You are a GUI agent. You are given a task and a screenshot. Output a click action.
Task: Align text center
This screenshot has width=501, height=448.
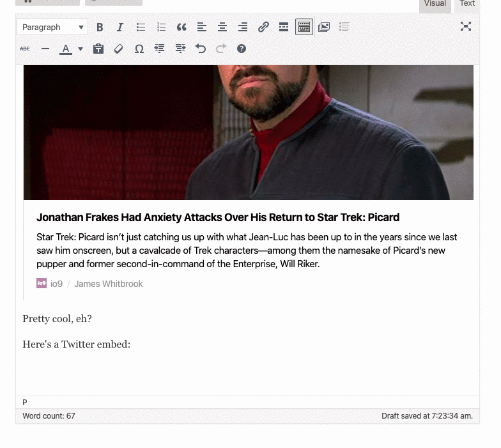click(x=222, y=27)
